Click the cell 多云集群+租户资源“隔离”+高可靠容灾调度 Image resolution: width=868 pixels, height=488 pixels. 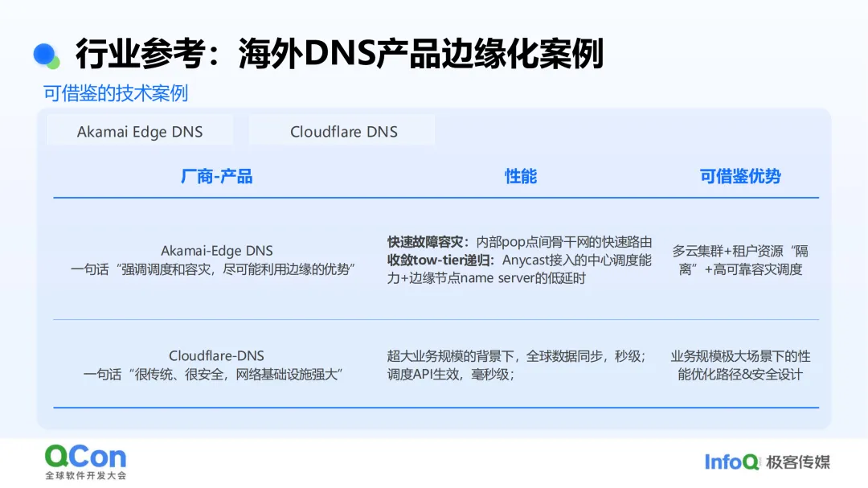click(740, 260)
